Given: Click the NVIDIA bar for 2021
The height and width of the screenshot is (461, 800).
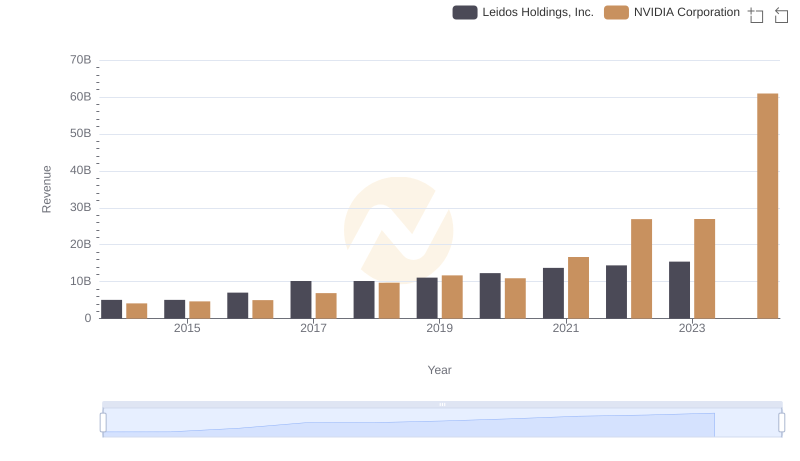Looking at the screenshot, I should pos(578,288).
